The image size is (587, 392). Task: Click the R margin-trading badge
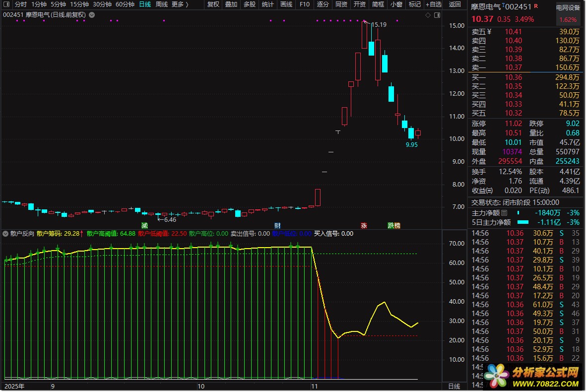[x=536, y=6]
